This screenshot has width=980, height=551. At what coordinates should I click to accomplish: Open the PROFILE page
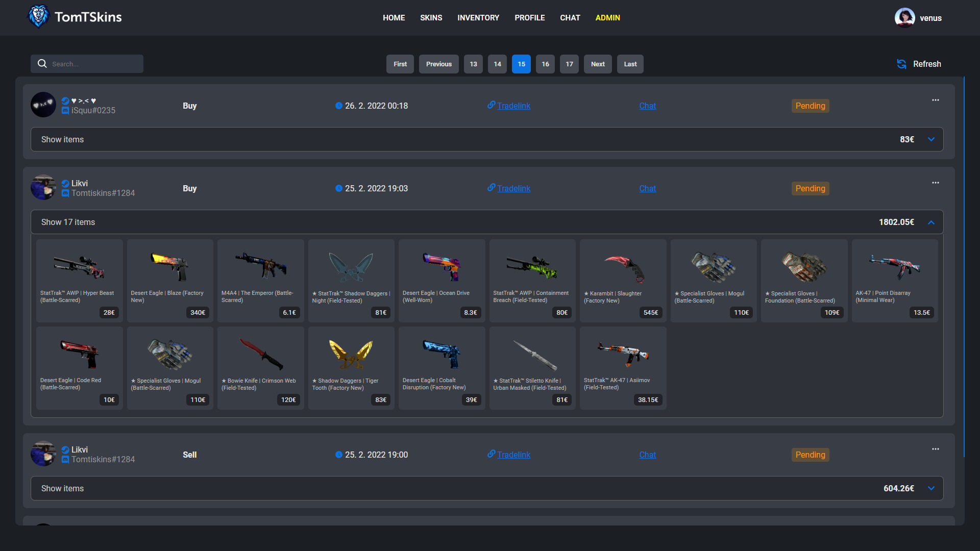(x=529, y=18)
